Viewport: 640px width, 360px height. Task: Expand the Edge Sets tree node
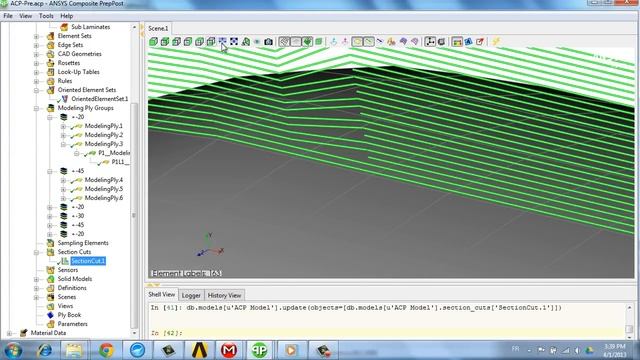(36, 45)
